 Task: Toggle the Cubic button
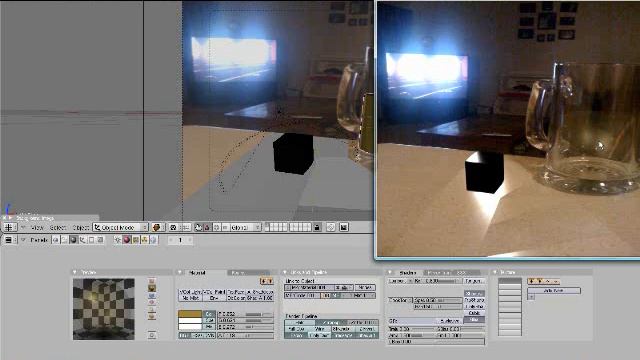point(474,313)
